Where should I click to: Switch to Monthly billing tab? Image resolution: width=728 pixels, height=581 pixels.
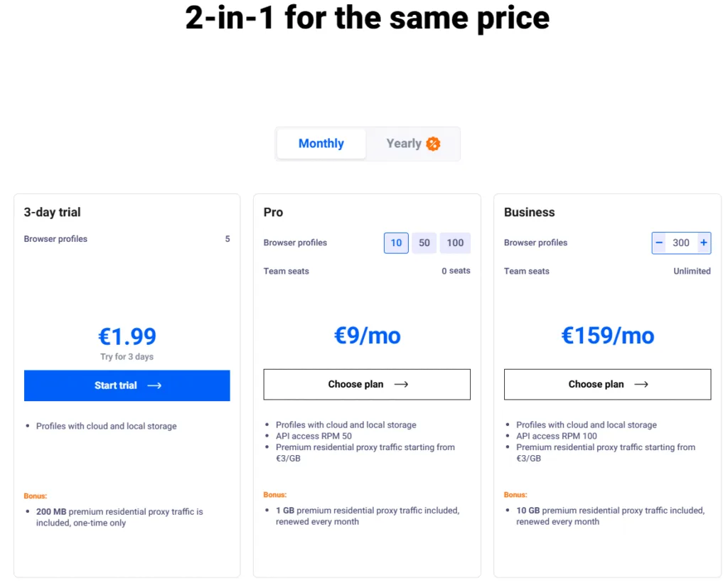click(321, 144)
